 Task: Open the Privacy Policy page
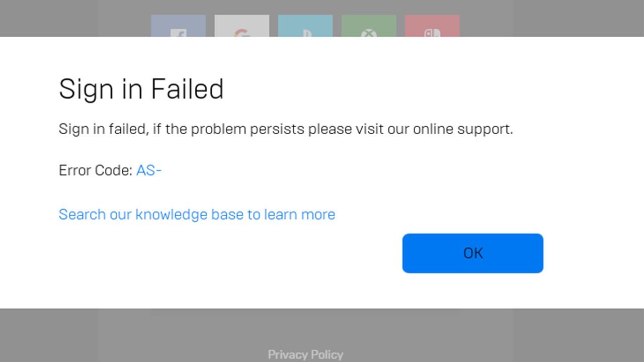tap(305, 354)
